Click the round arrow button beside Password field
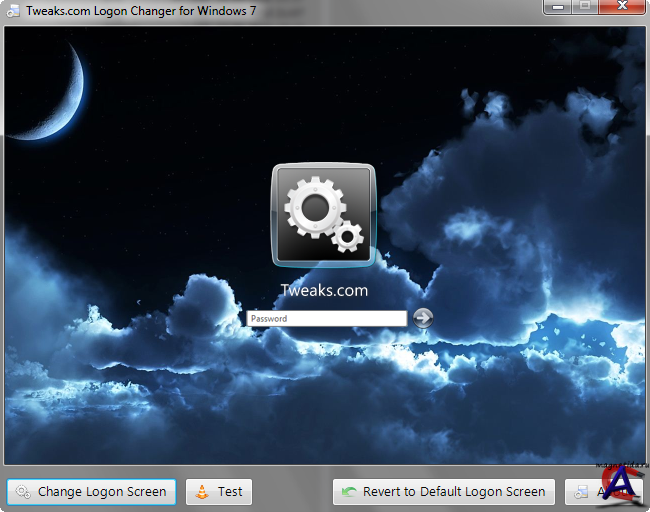 [423, 318]
